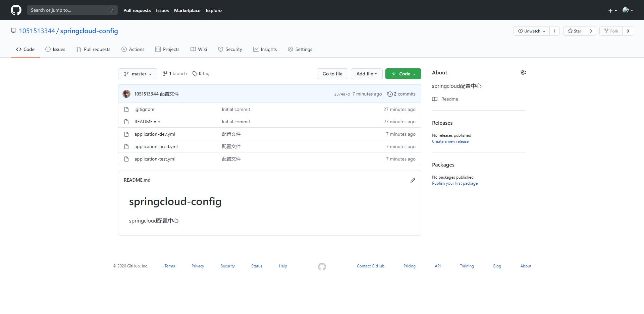
Task: Open Pricing link in footer
Action: 410,266
